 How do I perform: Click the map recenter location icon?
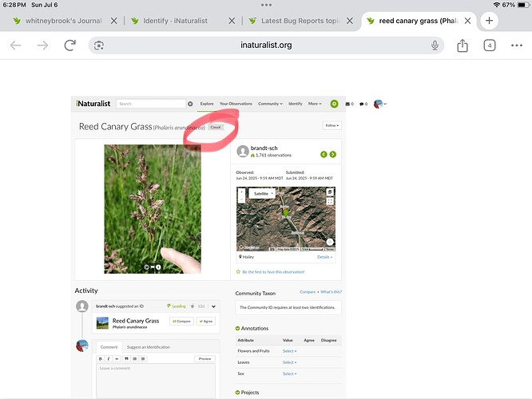329,242
